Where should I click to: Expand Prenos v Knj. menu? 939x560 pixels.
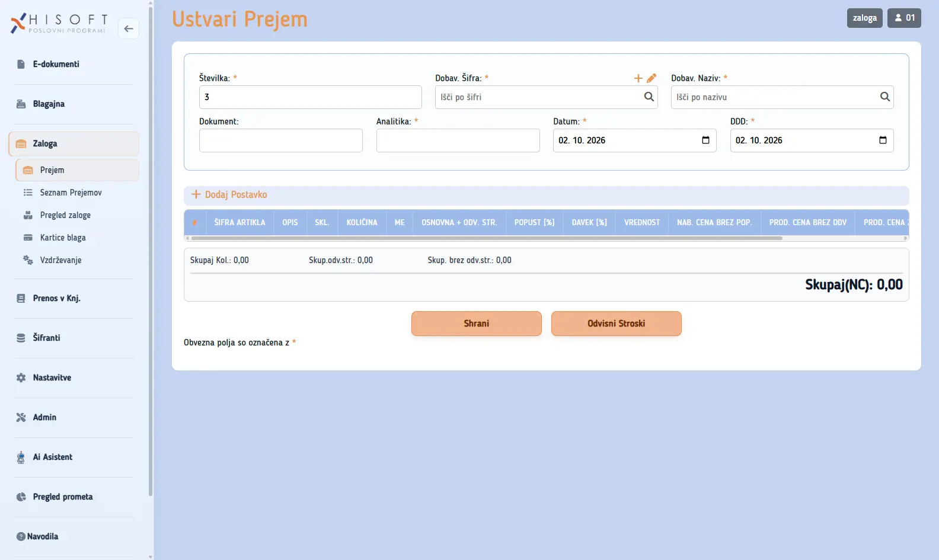click(x=74, y=298)
